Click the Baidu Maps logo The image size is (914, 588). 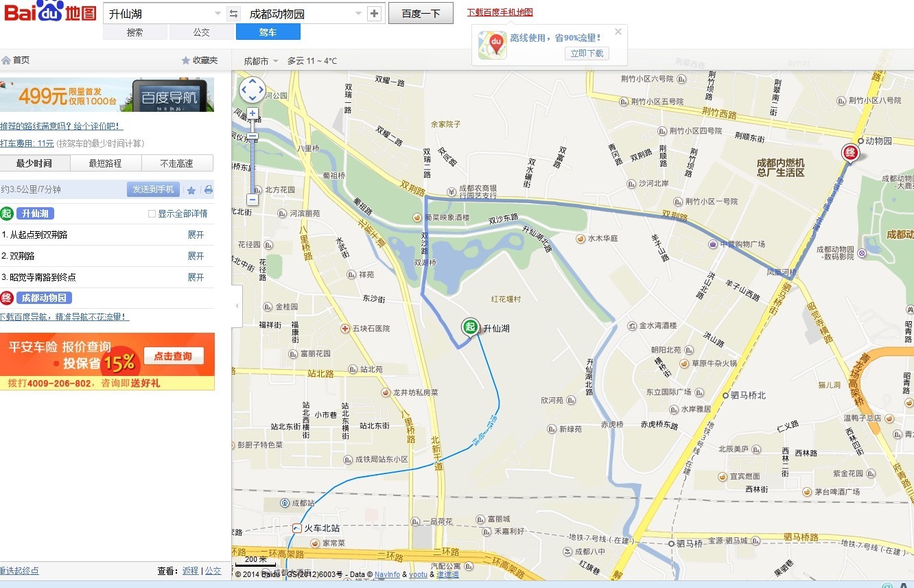(x=49, y=12)
